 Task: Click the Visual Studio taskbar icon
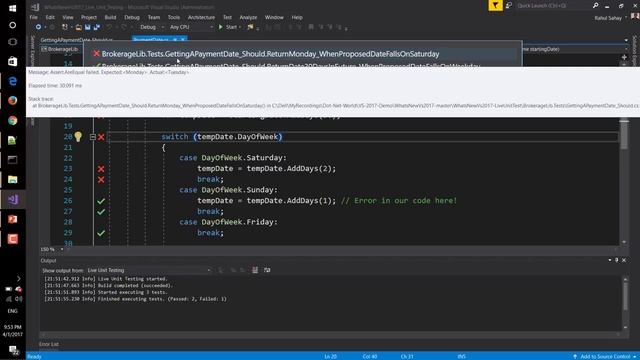tap(13, 200)
